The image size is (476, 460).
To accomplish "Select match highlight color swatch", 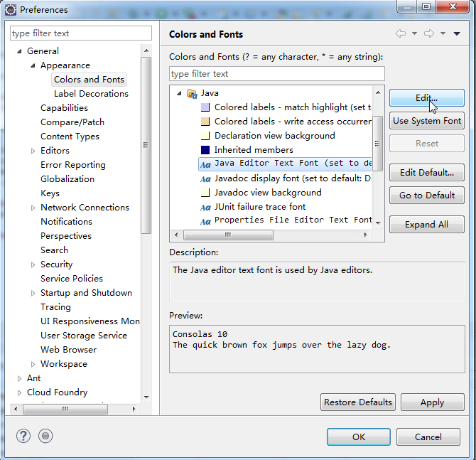I will pyautogui.click(x=205, y=107).
